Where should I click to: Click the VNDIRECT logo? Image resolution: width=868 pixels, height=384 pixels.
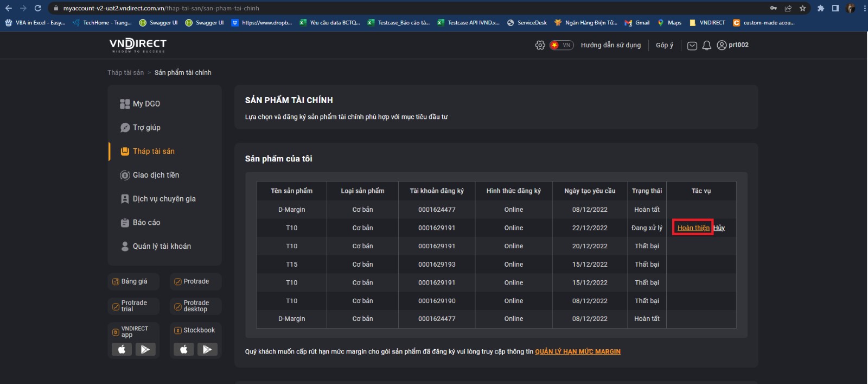click(x=138, y=45)
